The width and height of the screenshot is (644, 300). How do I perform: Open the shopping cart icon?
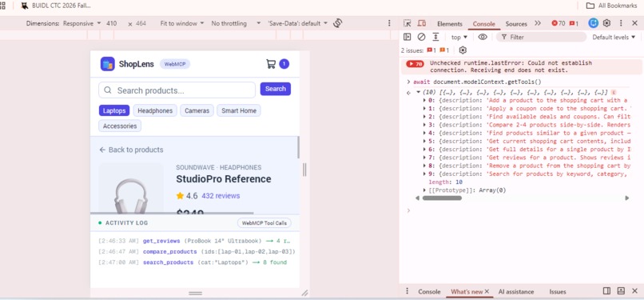271,64
